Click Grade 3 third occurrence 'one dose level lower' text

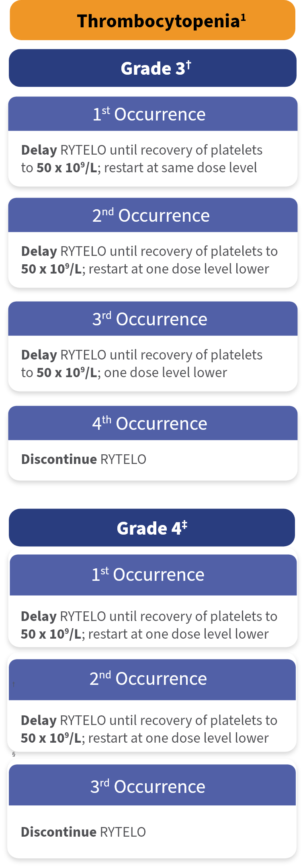(x=165, y=372)
